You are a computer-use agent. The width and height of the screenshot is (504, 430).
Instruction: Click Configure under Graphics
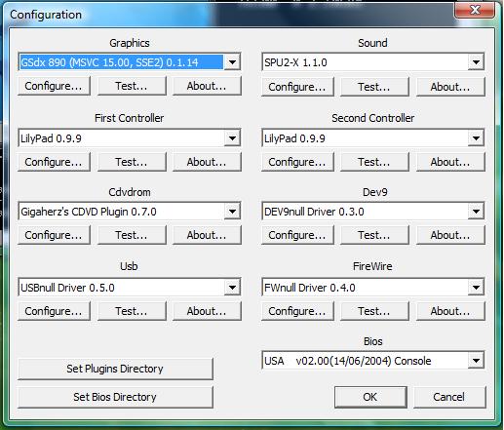(x=54, y=86)
